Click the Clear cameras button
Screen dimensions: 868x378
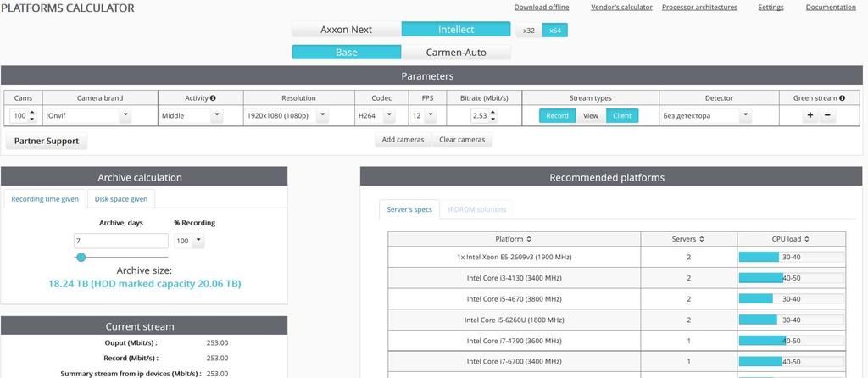tap(462, 140)
